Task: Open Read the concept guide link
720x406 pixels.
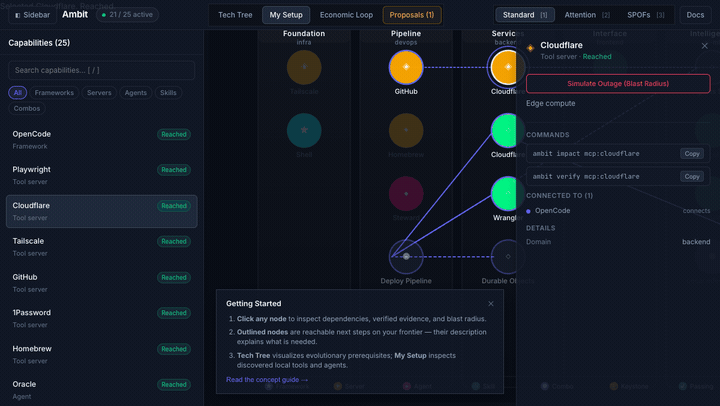Action: click(267, 379)
